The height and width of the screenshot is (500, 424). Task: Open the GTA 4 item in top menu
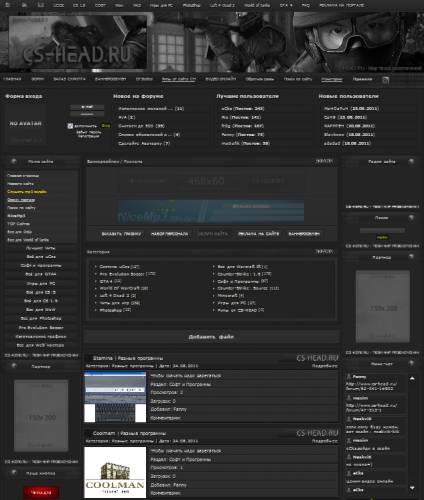pos(286,5)
